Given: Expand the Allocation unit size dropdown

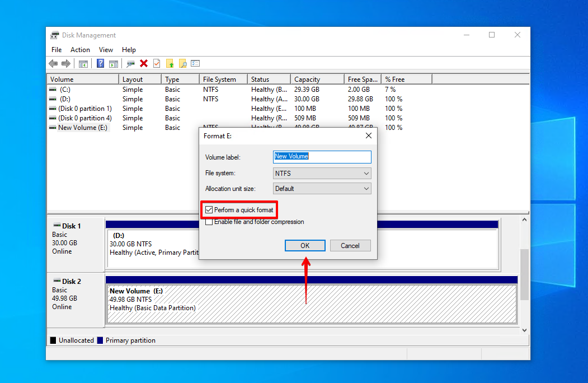Looking at the screenshot, I should point(322,189).
